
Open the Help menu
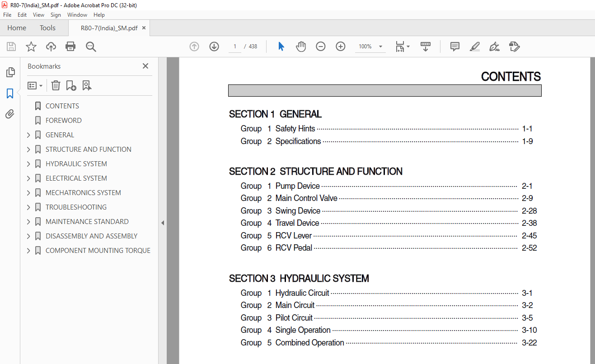(99, 15)
